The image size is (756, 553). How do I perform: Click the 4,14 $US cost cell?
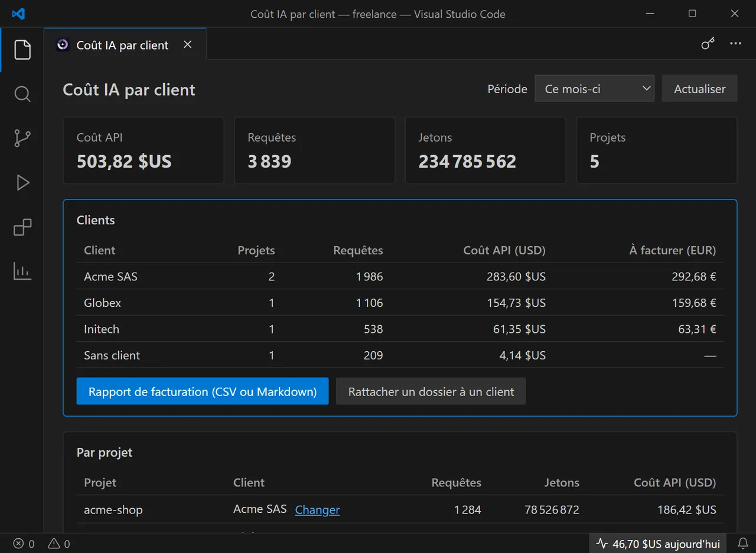(523, 355)
